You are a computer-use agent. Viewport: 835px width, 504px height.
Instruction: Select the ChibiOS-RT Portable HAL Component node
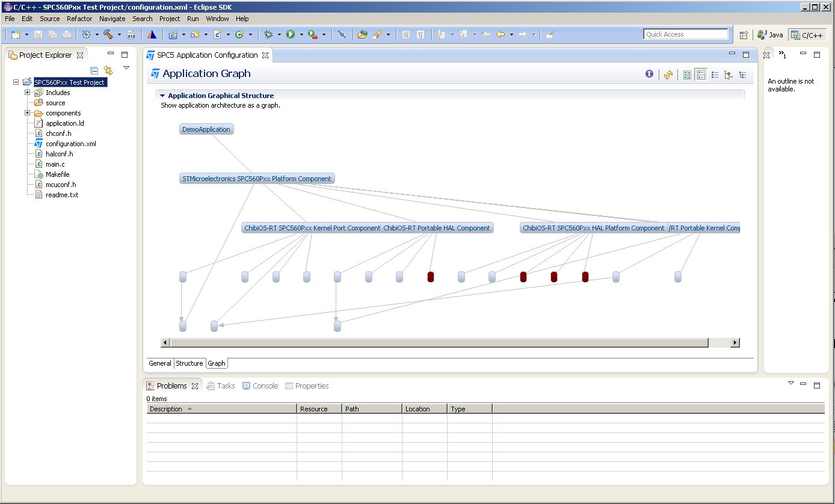click(437, 228)
